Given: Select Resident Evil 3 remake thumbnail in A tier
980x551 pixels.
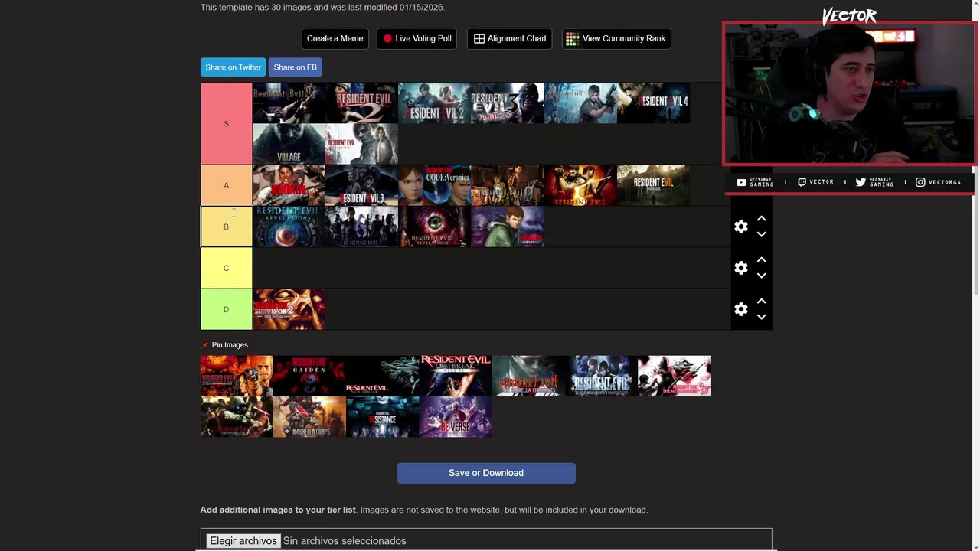Looking at the screenshot, I should [x=361, y=185].
